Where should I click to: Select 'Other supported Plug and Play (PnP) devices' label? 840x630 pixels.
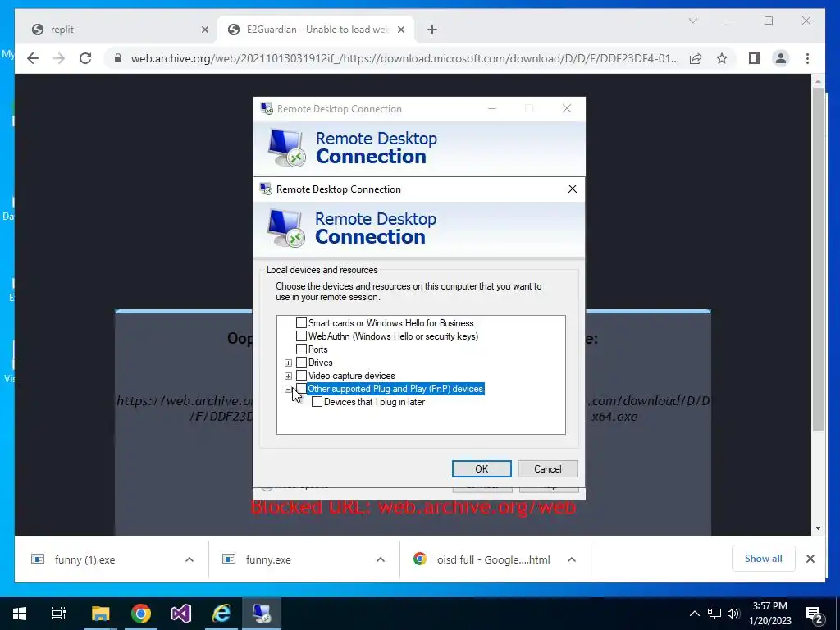[395, 389]
